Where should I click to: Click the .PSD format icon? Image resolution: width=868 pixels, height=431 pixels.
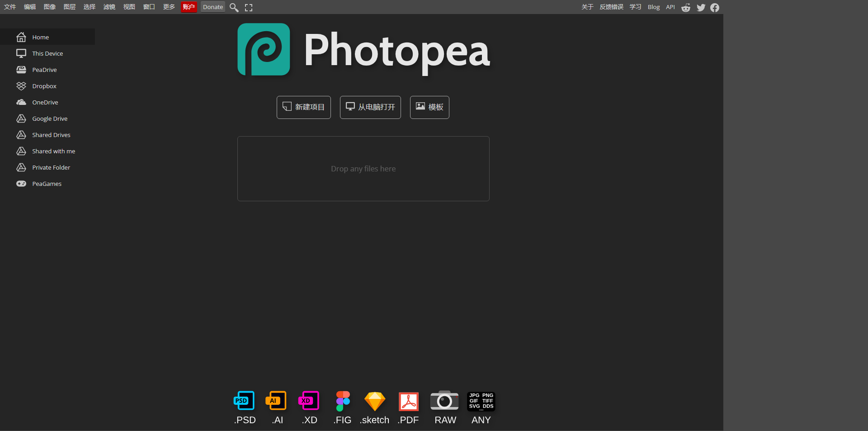tap(244, 401)
